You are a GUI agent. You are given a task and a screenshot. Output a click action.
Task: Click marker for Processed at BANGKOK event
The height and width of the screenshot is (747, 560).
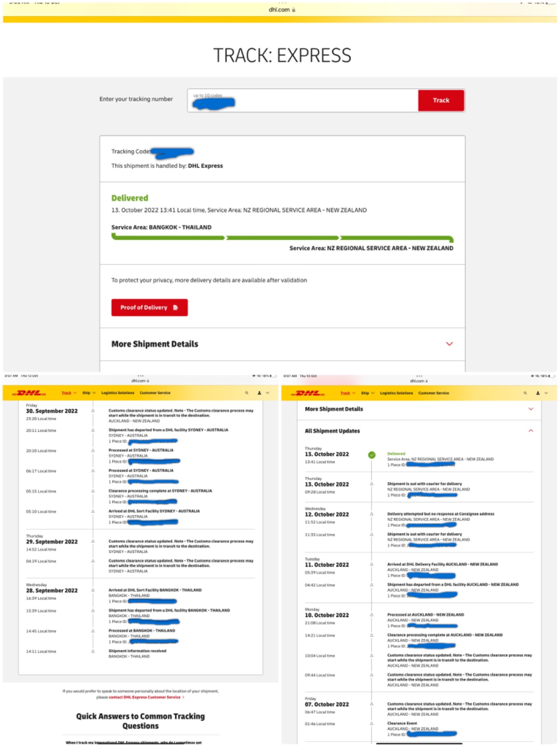[x=93, y=631]
